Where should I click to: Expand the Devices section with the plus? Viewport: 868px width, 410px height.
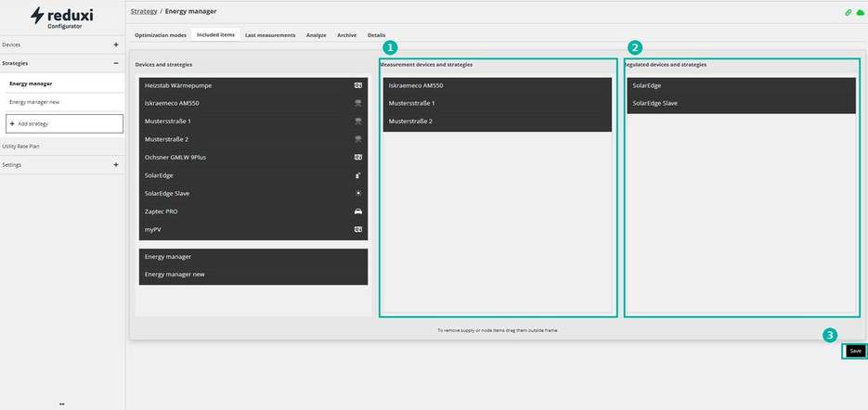116,45
